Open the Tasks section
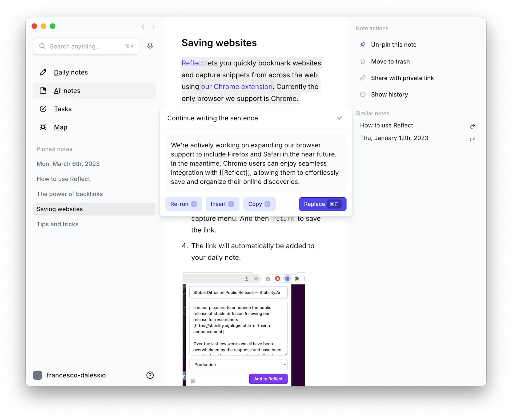The width and height of the screenshot is (512, 420). (63, 109)
